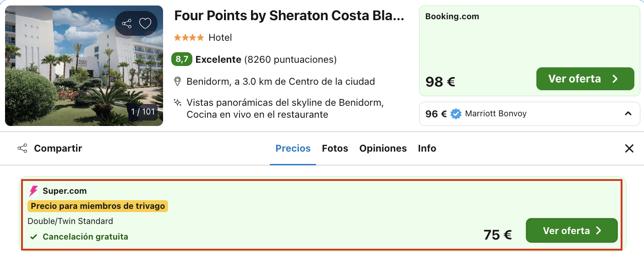Click the location pin icon near Benidorm
Screen dimensions: 644x262
click(178, 82)
